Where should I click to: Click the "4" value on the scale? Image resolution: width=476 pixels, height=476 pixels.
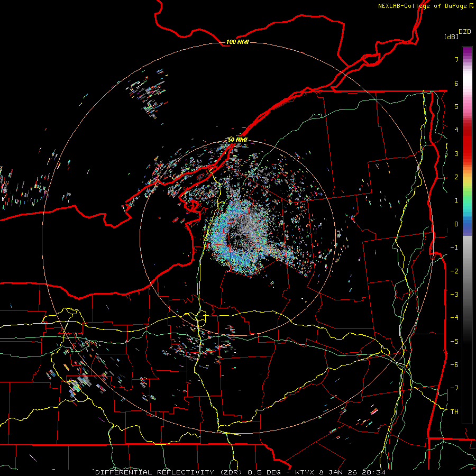pos(456,130)
